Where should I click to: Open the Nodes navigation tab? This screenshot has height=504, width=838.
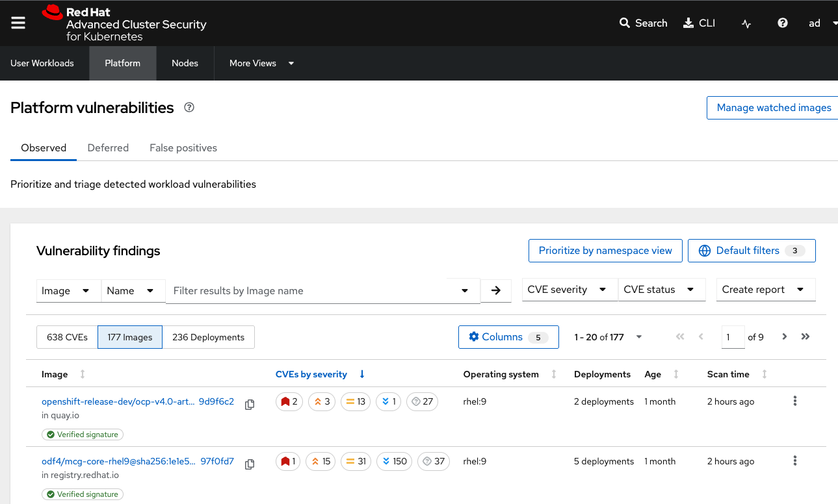[185, 63]
